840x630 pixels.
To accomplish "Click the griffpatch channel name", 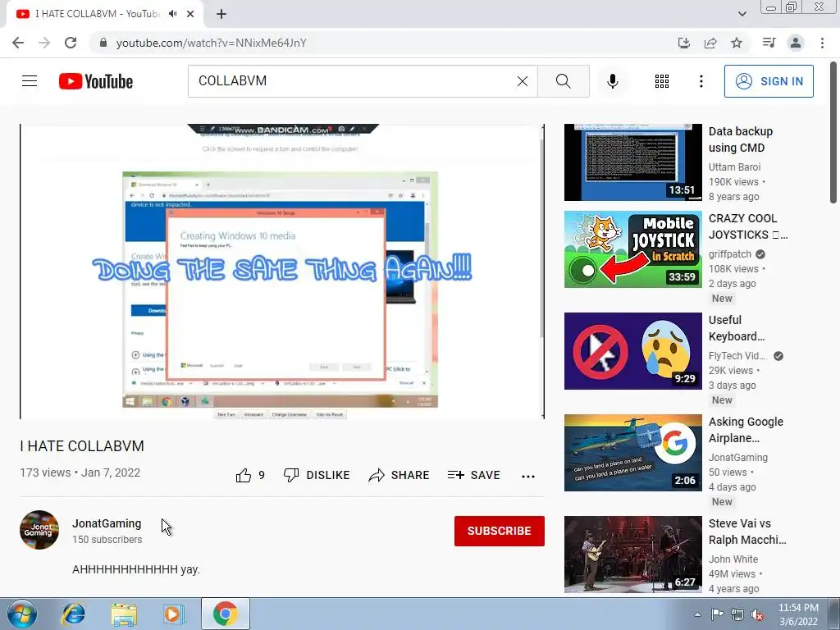I will click(729, 254).
